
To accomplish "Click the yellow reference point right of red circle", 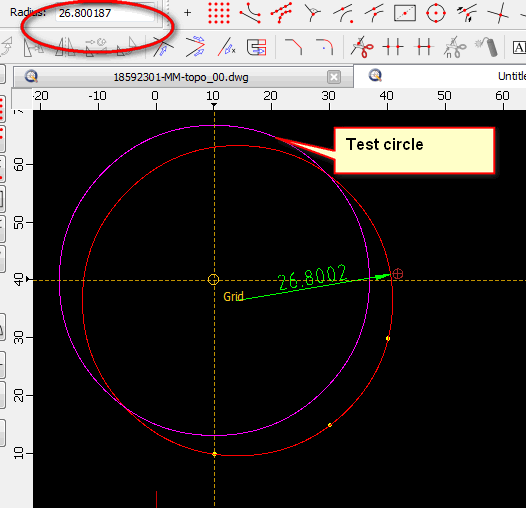I will click(388, 339).
